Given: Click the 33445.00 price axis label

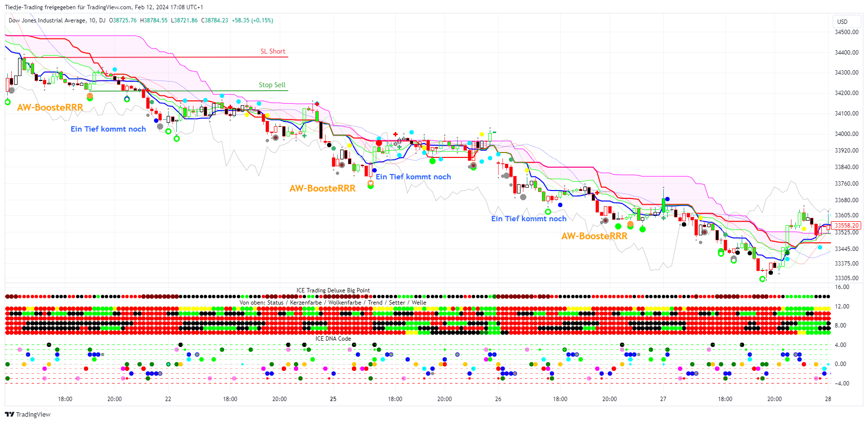Looking at the screenshot, I should pos(847,249).
